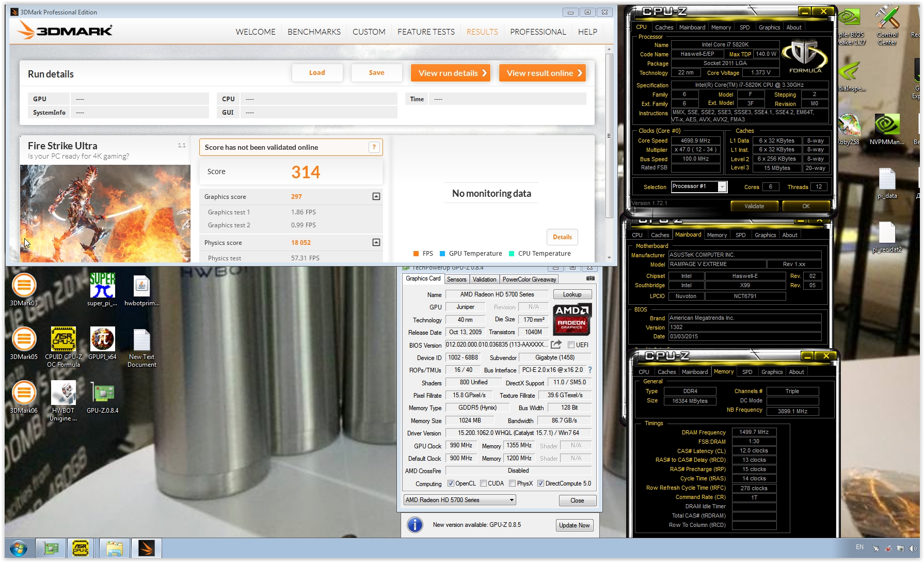Viewport: 924px width, 562px height.
Task: Launch the hwbotprime desktop icon
Action: 142,290
